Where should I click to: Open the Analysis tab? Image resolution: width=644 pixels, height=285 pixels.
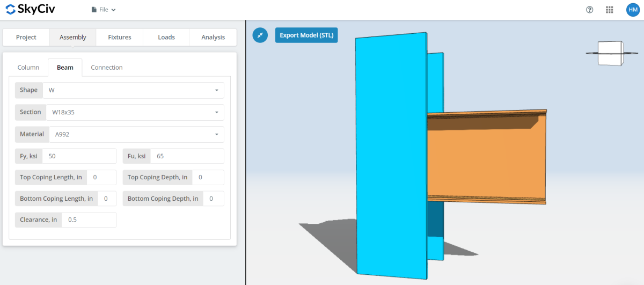coord(213,38)
